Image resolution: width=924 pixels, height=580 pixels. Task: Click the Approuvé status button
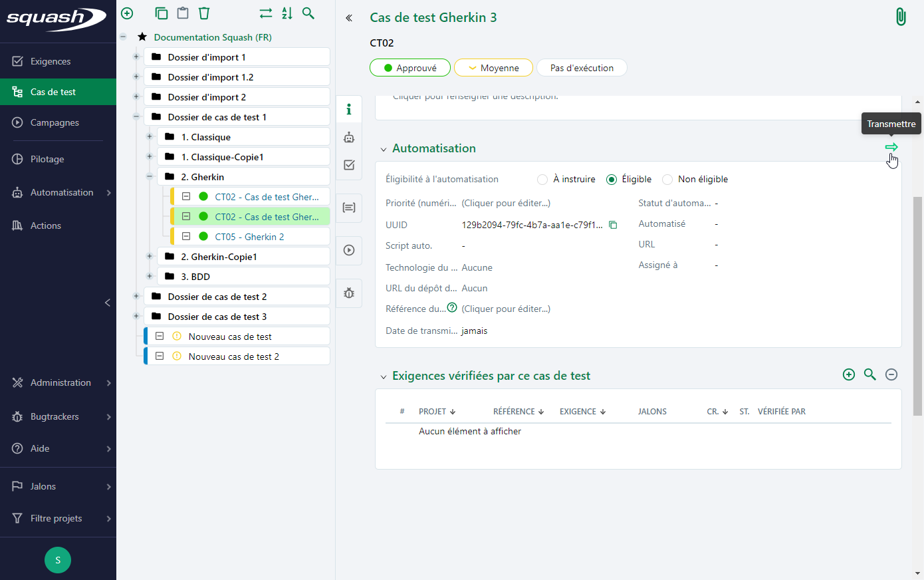[x=409, y=67]
